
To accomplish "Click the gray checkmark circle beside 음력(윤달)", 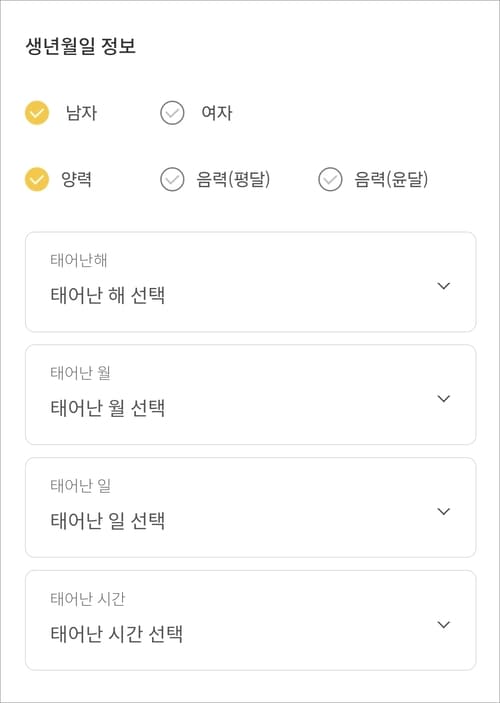I will (x=330, y=179).
